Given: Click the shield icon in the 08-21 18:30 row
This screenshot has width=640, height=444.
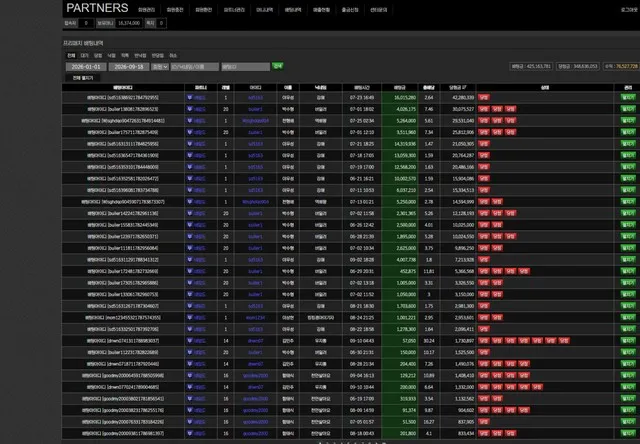Looking at the screenshot, I should 190,306.
